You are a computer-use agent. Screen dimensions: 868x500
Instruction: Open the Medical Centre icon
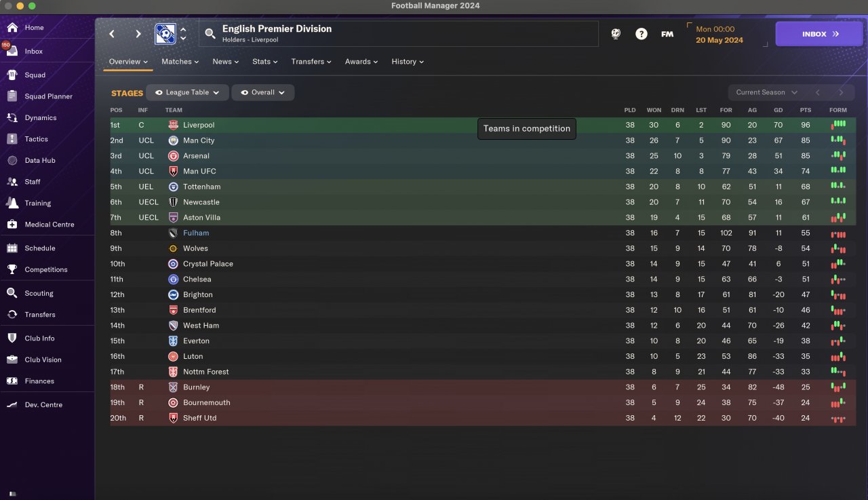click(x=12, y=225)
